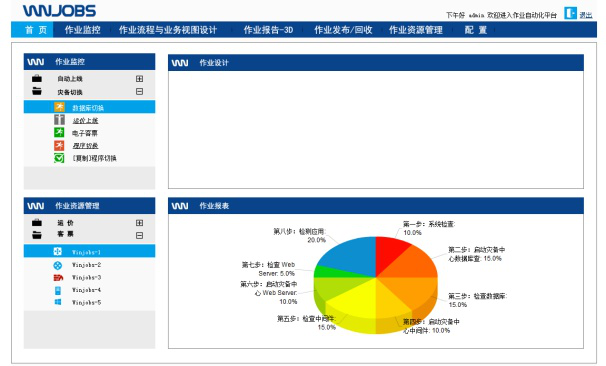The height and width of the screenshot is (366, 606).
Task: Open the 作业监控 menu tab
Action: coord(82,30)
